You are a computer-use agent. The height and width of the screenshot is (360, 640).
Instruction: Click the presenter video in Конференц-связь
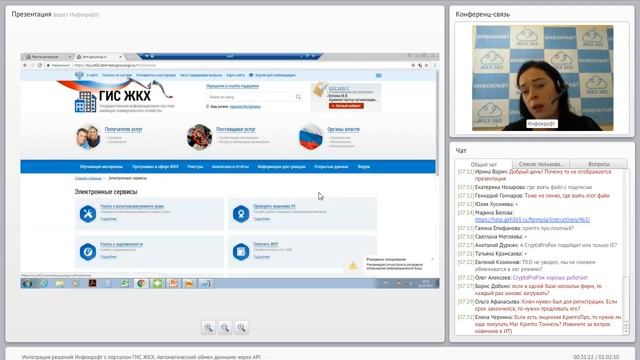point(542,78)
